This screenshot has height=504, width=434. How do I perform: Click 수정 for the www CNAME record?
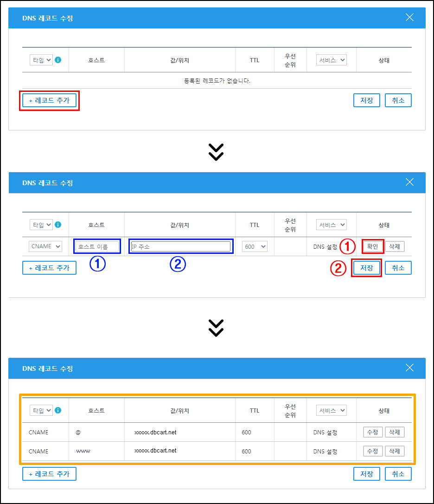tap(373, 451)
